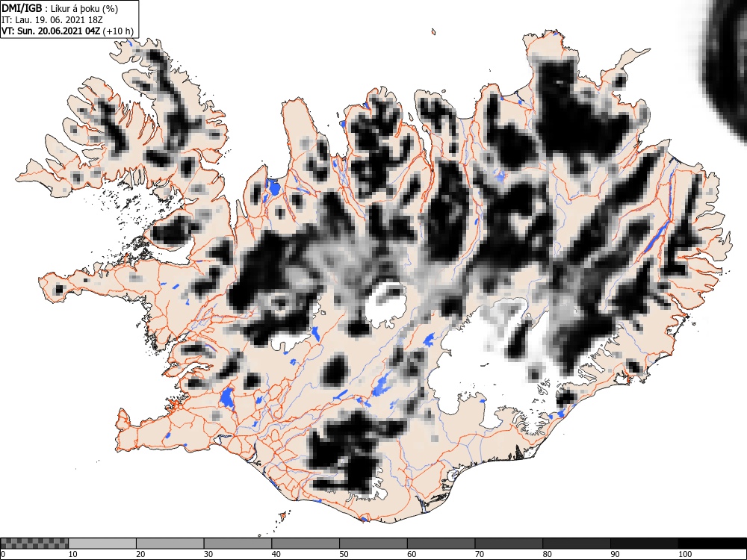Click the '50' scale label

pyautogui.click(x=344, y=554)
